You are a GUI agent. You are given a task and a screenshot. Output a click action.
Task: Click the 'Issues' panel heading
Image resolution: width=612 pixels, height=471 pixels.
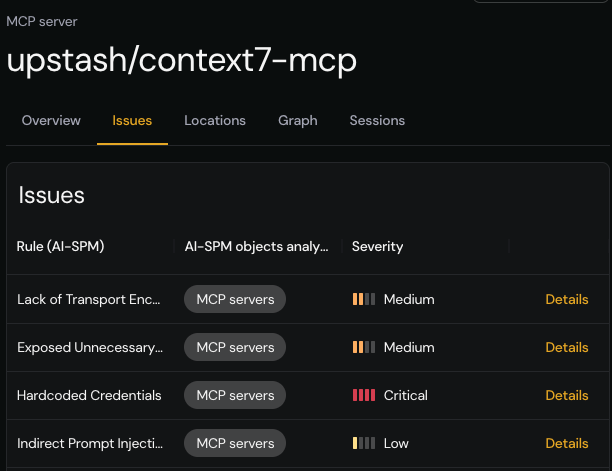click(x=52, y=195)
